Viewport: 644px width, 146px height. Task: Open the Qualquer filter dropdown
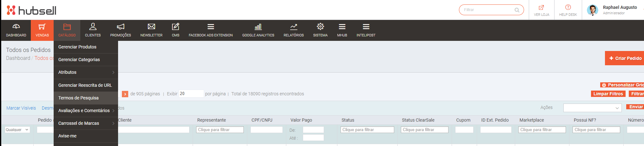click(17, 130)
